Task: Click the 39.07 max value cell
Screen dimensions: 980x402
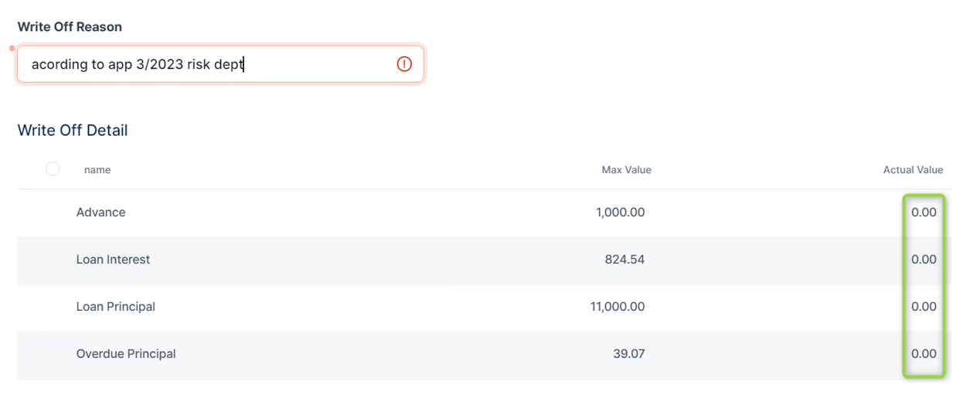Action: [630, 354]
